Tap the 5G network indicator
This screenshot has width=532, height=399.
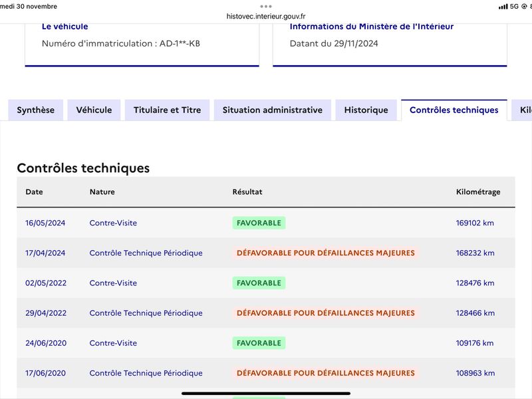point(514,6)
